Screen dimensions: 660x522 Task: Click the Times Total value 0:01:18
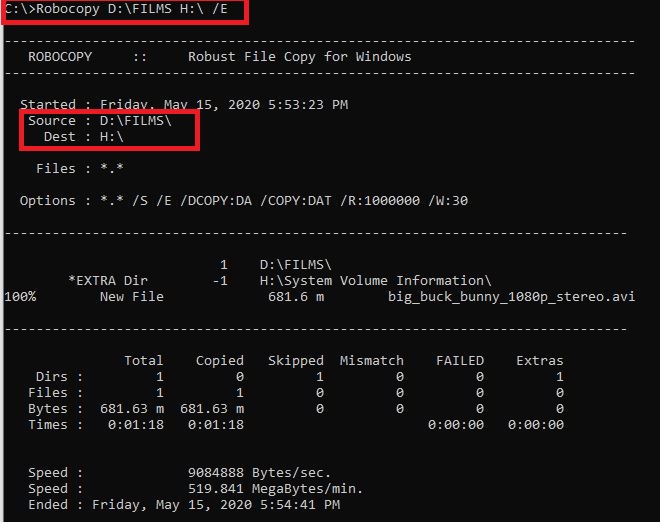(136, 425)
